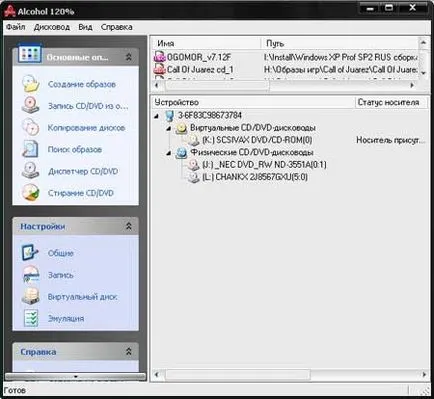This screenshot has height=399, width=434.
Task: Click the Устройство column header
Action: [253, 102]
